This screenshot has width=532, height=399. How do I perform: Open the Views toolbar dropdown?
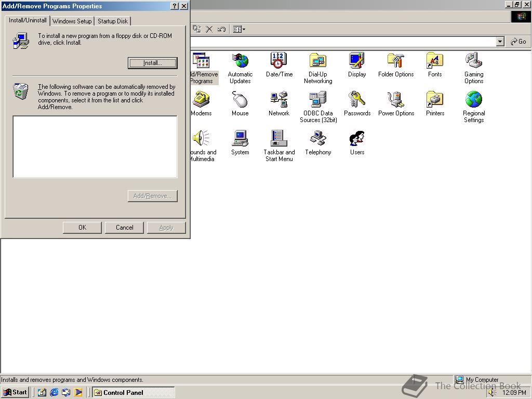(239, 29)
